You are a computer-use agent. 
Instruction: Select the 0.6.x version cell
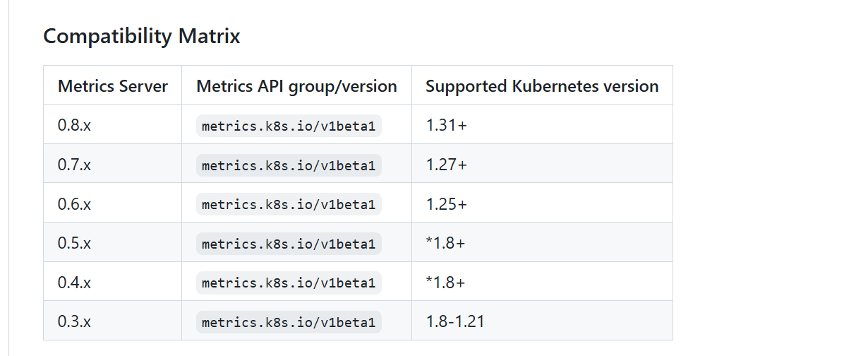(75, 204)
